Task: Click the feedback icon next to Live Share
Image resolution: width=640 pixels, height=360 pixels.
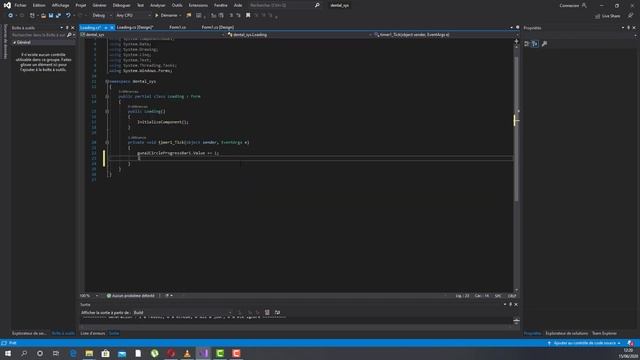Action: coord(630,16)
